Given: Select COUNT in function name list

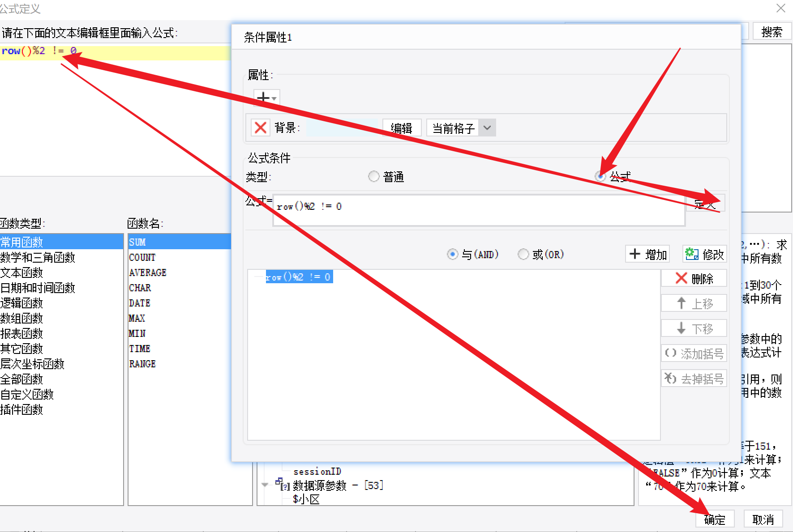Looking at the screenshot, I should [180, 257].
